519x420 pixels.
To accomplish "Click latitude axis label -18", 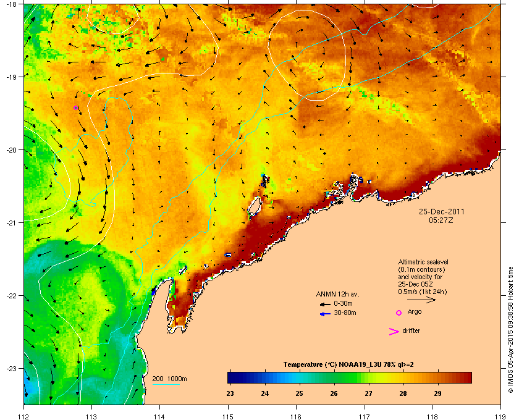I will point(11,4).
